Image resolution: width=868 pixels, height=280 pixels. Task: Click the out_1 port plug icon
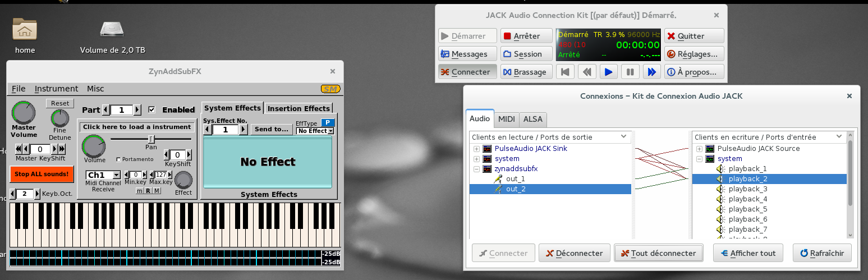coord(498,179)
